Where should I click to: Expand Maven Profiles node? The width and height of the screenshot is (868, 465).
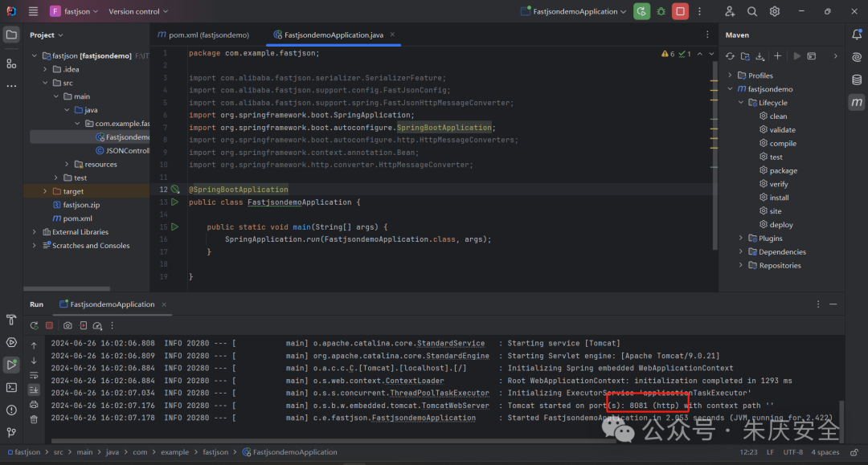tap(730, 75)
